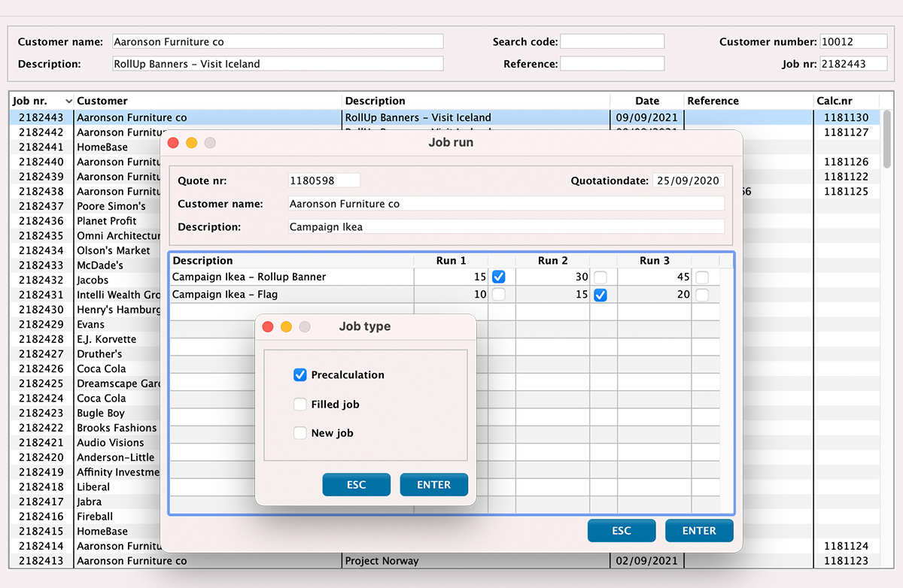Screen dimensions: 903x588
Task: Select job 2182432 Jacobs
Action: point(85,280)
